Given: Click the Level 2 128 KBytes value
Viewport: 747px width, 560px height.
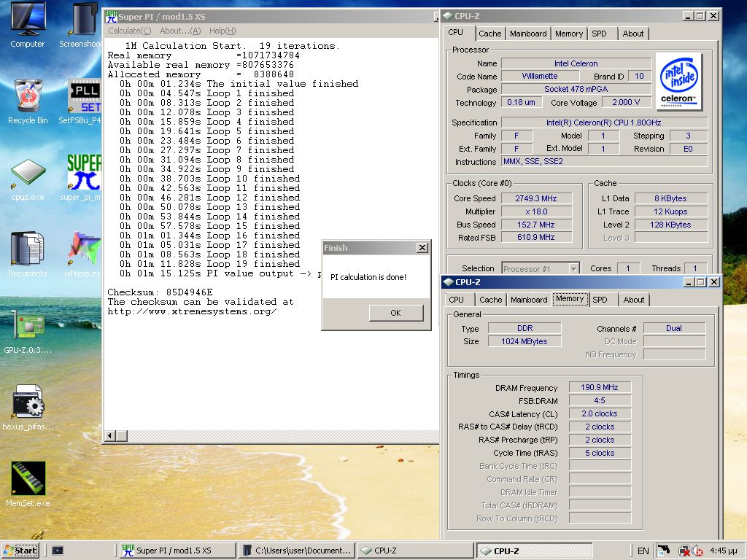Looking at the screenshot, I should click(x=670, y=225).
